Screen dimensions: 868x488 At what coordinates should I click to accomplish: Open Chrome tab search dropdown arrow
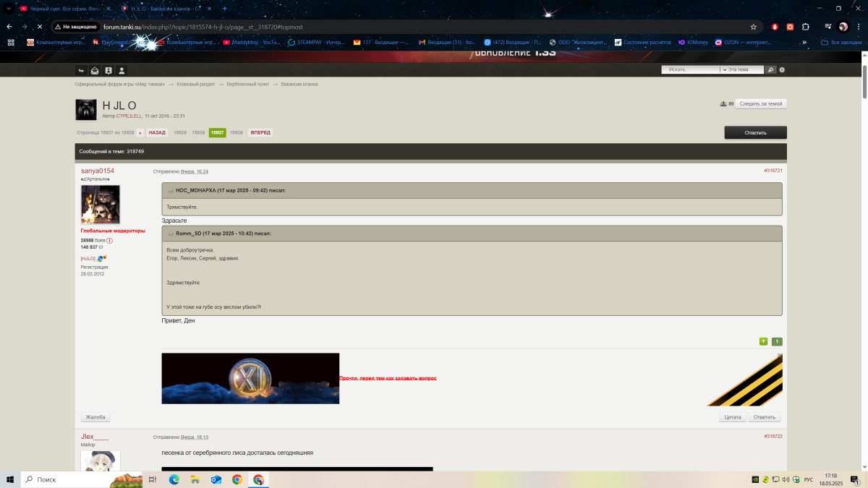point(8,9)
